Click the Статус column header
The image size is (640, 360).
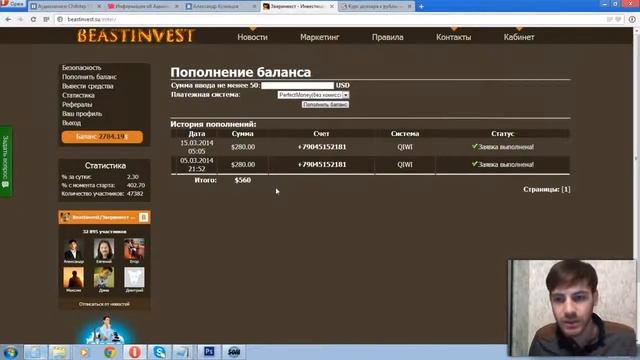502,133
